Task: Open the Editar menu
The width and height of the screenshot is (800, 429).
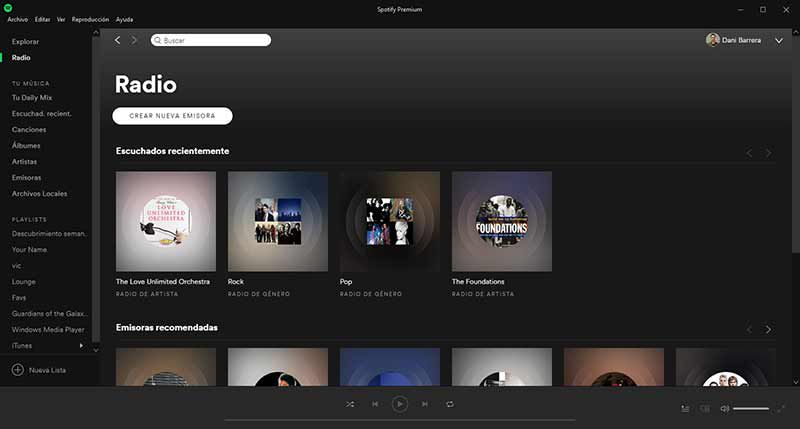Action: point(42,19)
